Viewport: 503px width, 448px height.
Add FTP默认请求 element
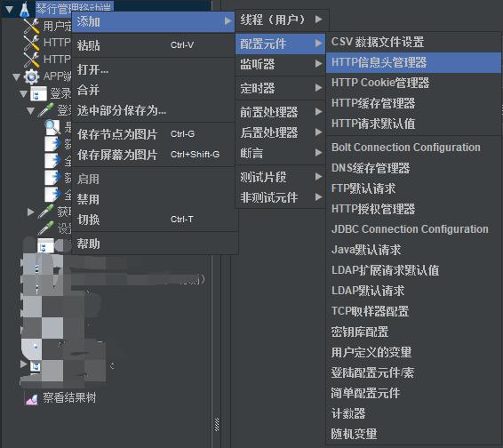(413, 188)
